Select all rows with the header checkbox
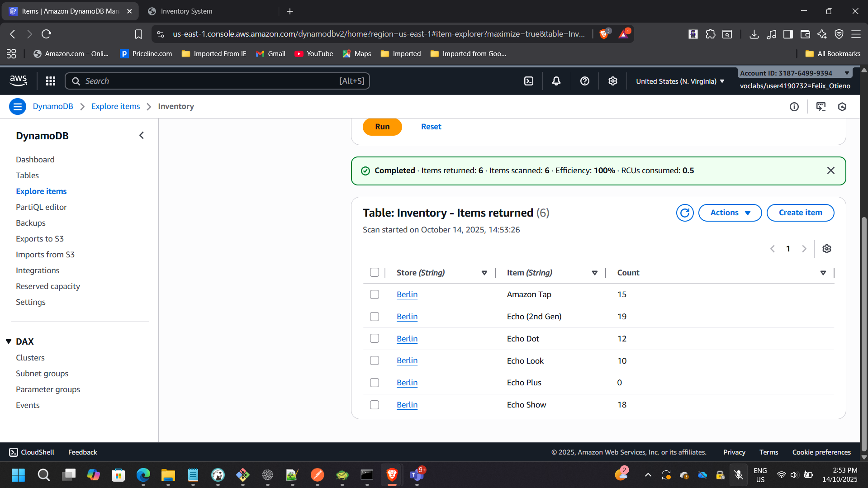The height and width of the screenshot is (488, 868). [x=374, y=272]
